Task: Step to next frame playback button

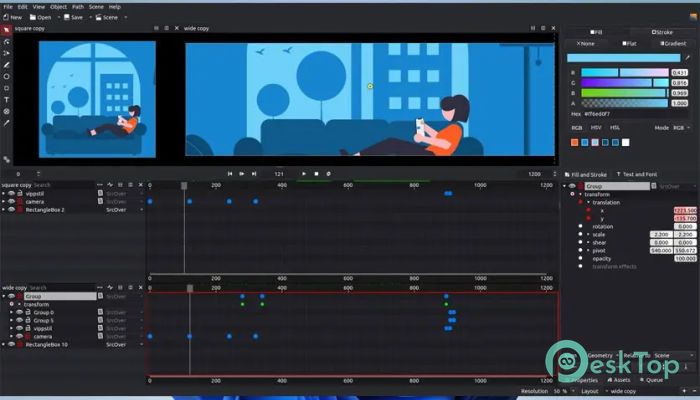Action: (242, 174)
